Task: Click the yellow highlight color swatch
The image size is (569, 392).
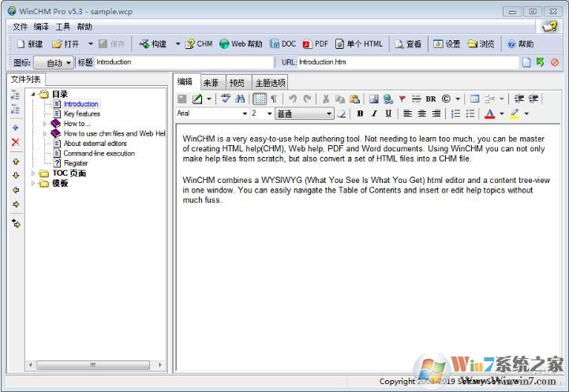Action: click(x=515, y=114)
